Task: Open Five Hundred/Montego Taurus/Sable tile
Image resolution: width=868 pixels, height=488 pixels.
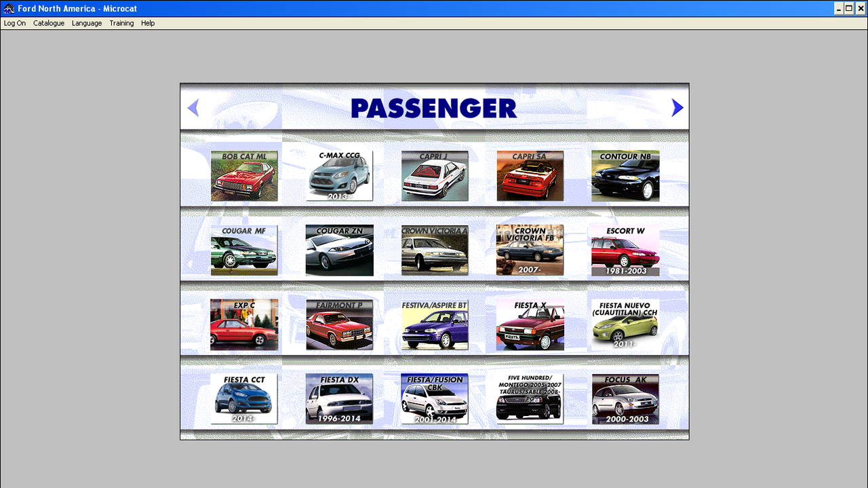Action: [x=530, y=399]
